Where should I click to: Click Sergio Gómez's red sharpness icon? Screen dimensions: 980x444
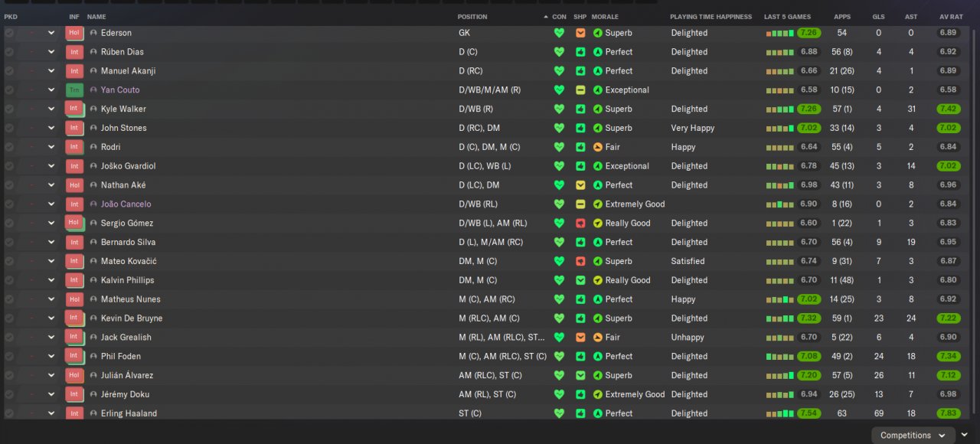pyautogui.click(x=580, y=224)
